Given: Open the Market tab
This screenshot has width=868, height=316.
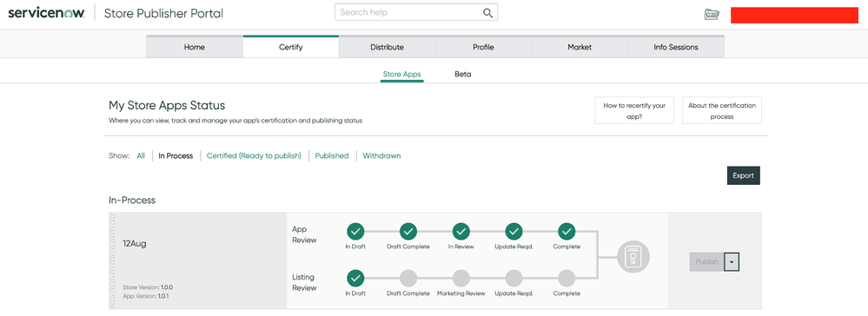Looking at the screenshot, I should click(x=580, y=47).
